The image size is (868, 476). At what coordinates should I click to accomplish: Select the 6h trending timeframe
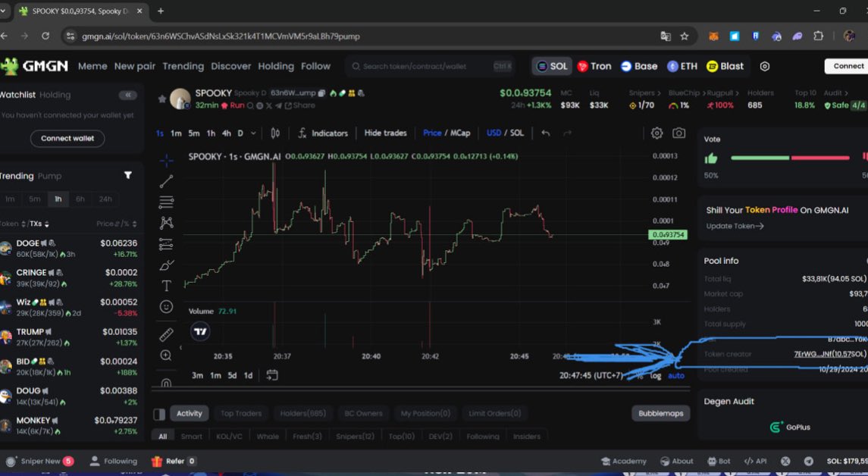(x=80, y=199)
